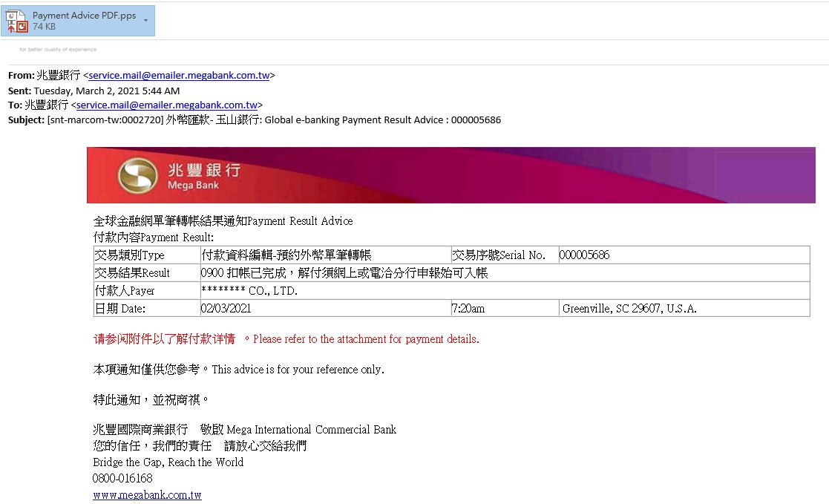This screenshot has height=504, width=829.
Task: Select the time value 7:20am
Action: pos(468,308)
